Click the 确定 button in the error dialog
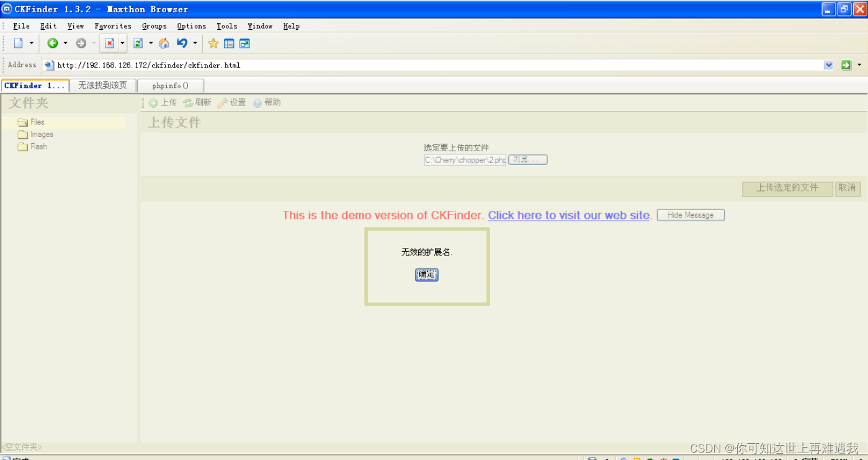The width and height of the screenshot is (868, 460). 426,275
